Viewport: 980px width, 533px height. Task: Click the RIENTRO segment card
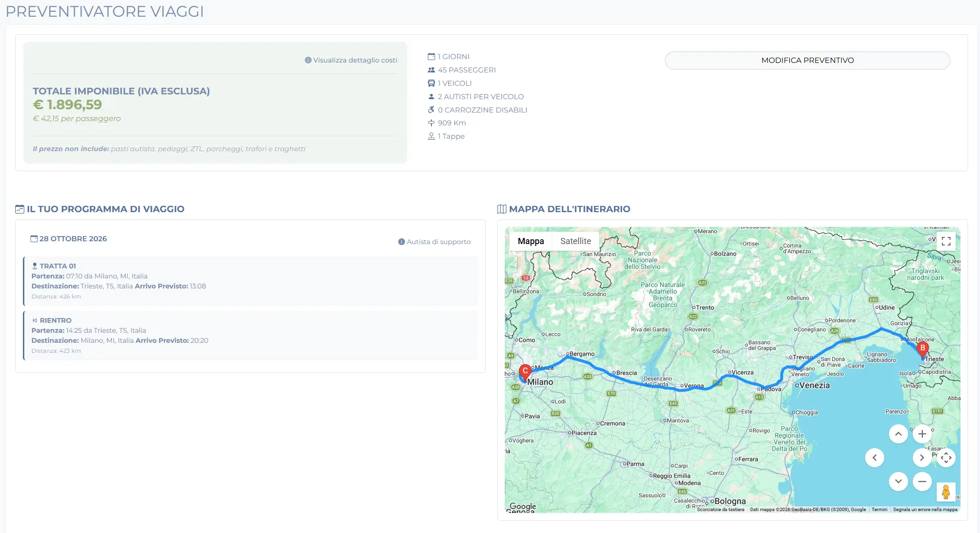coord(251,336)
